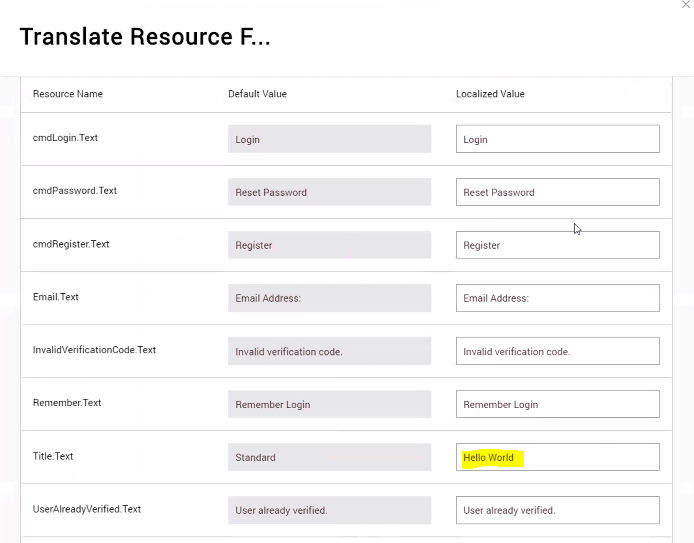This screenshot has width=694, height=543.
Task: Click the default value Reset Password field
Action: click(x=329, y=192)
